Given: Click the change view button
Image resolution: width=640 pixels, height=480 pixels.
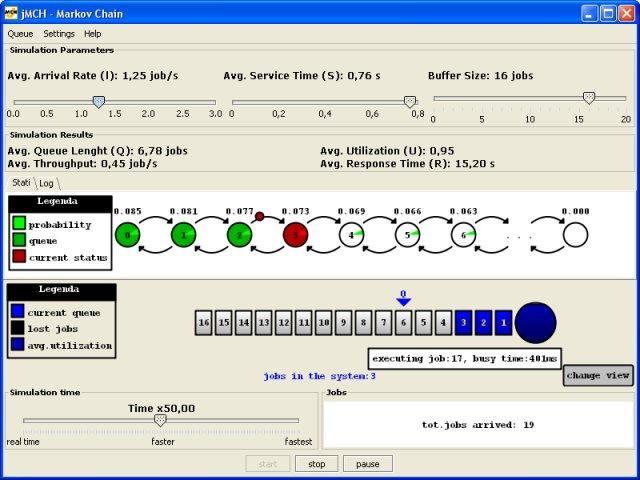Looking at the screenshot, I should (x=598, y=375).
